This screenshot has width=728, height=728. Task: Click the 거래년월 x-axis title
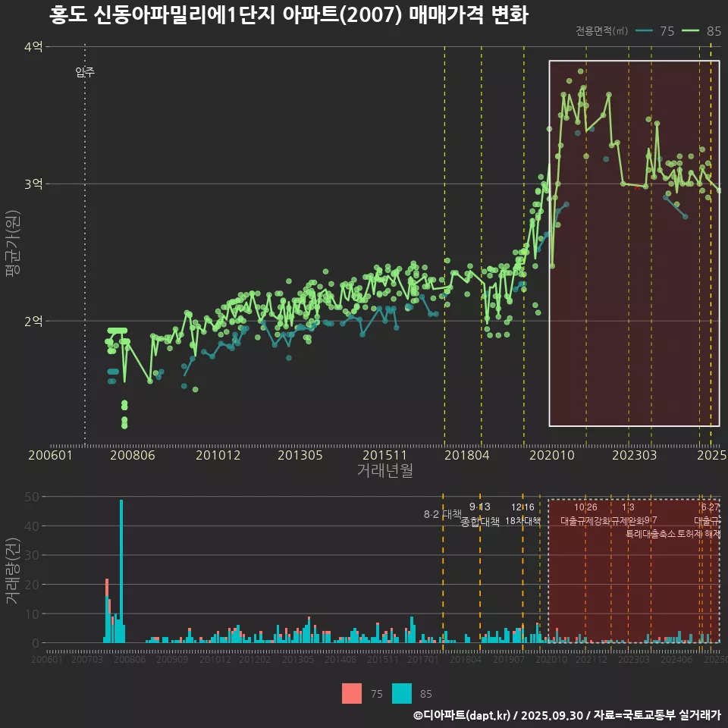pyautogui.click(x=384, y=470)
